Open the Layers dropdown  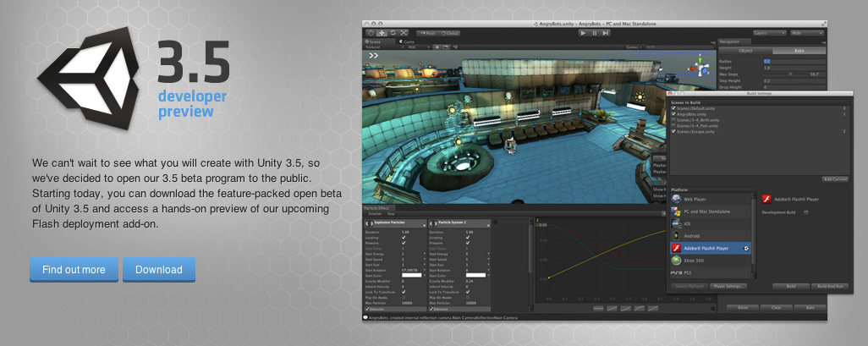tap(770, 33)
